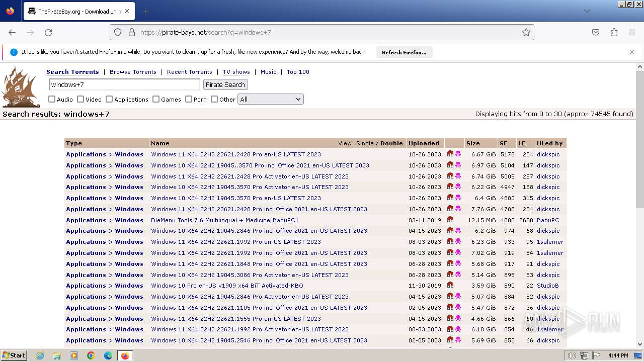The height and width of the screenshot is (362, 644).
Task: Click the browser URL address bar
Action: (322, 32)
